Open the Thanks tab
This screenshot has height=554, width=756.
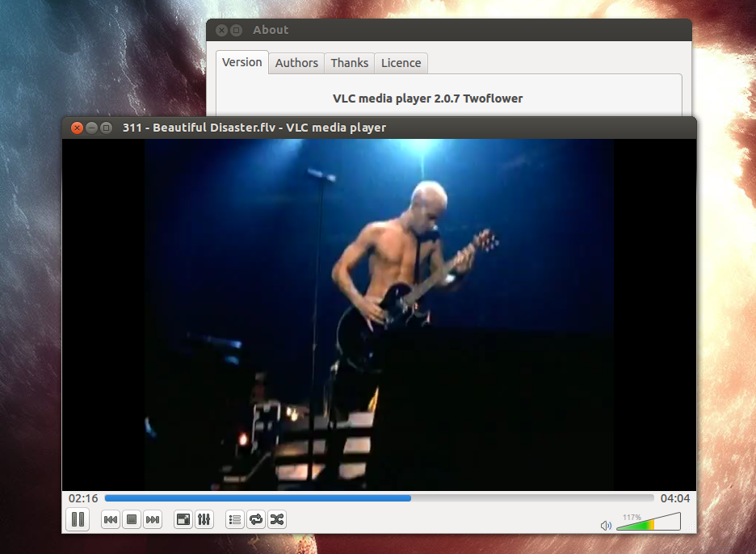[349, 62]
